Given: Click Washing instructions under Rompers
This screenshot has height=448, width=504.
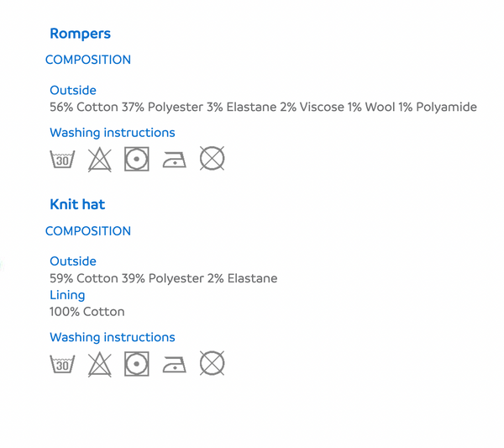Looking at the screenshot, I should (x=113, y=133).
